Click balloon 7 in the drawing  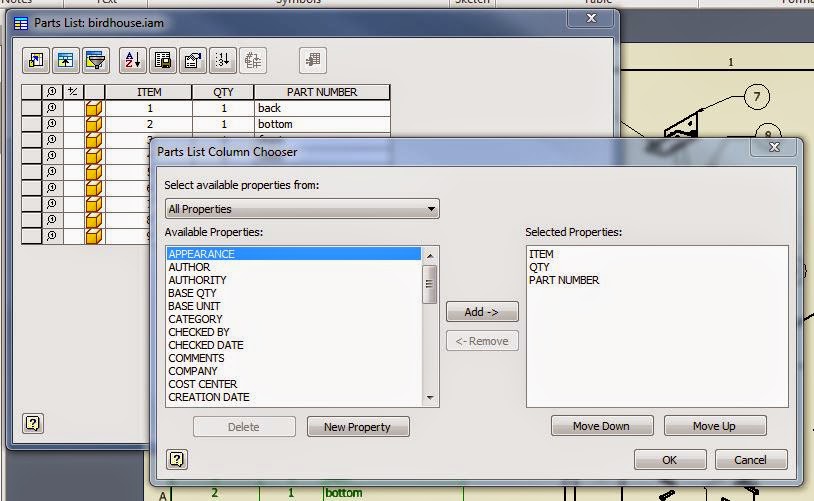point(757,97)
